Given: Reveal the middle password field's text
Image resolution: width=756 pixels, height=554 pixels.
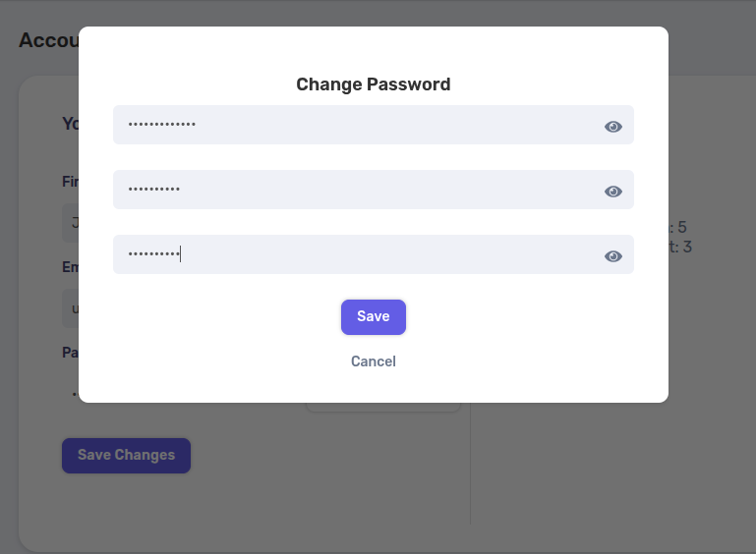Looking at the screenshot, I should point(612,192).
